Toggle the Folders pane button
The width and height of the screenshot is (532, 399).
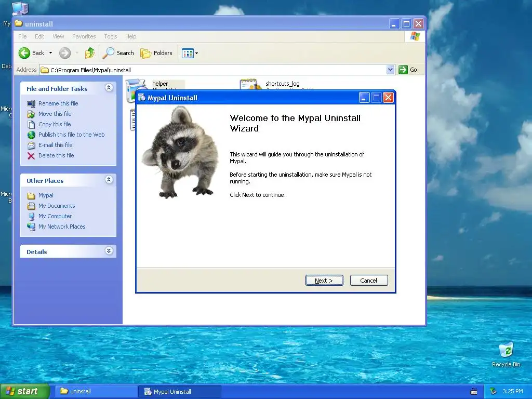click(156, 53)
